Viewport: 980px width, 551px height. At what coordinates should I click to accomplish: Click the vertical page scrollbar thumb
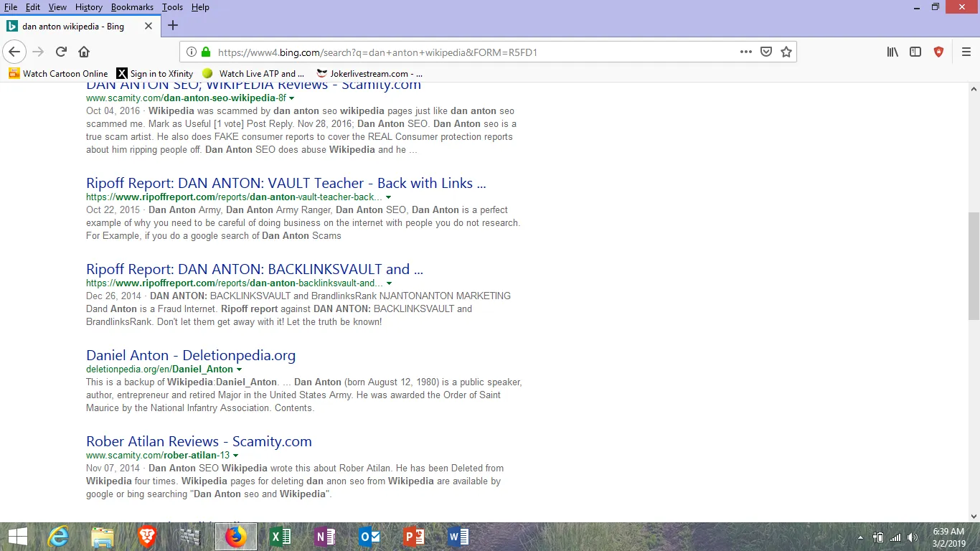click(974, 265)
